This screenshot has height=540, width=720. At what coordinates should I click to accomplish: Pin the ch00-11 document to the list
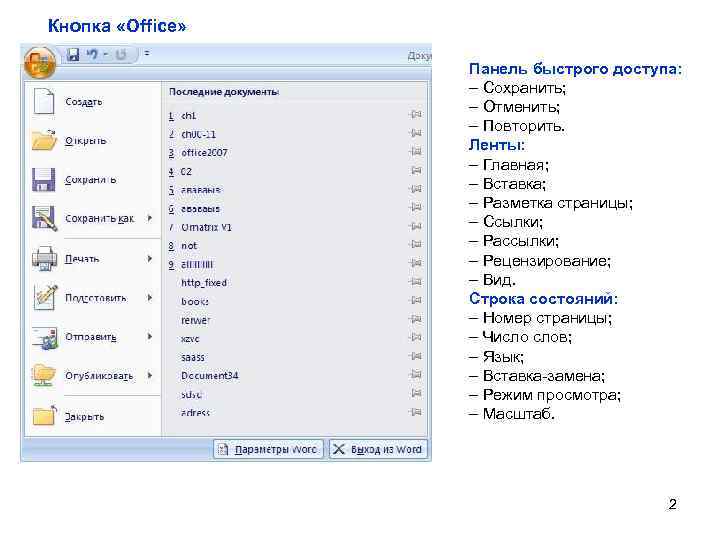point(416,133)
